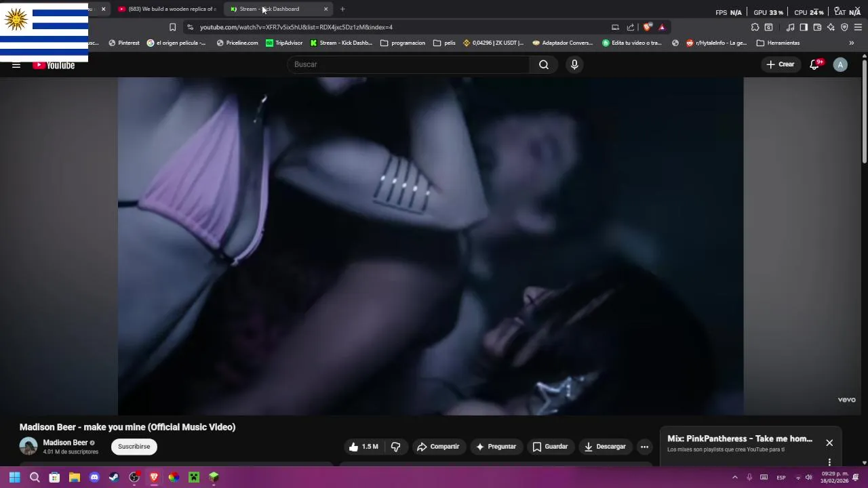The height and width of the screenshot is (488, 868).
Task: Open volume control in system tray
Action: (808, 477)
